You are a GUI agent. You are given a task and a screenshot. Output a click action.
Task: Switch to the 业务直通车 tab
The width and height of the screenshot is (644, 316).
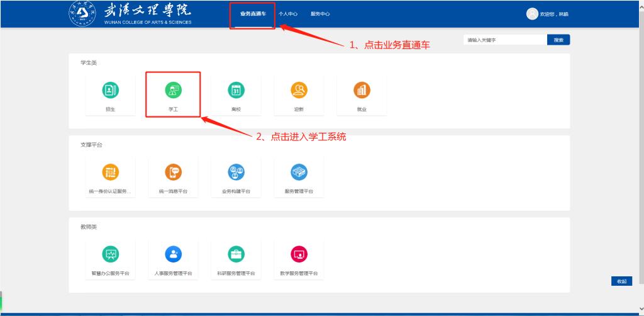coord(252,14)
